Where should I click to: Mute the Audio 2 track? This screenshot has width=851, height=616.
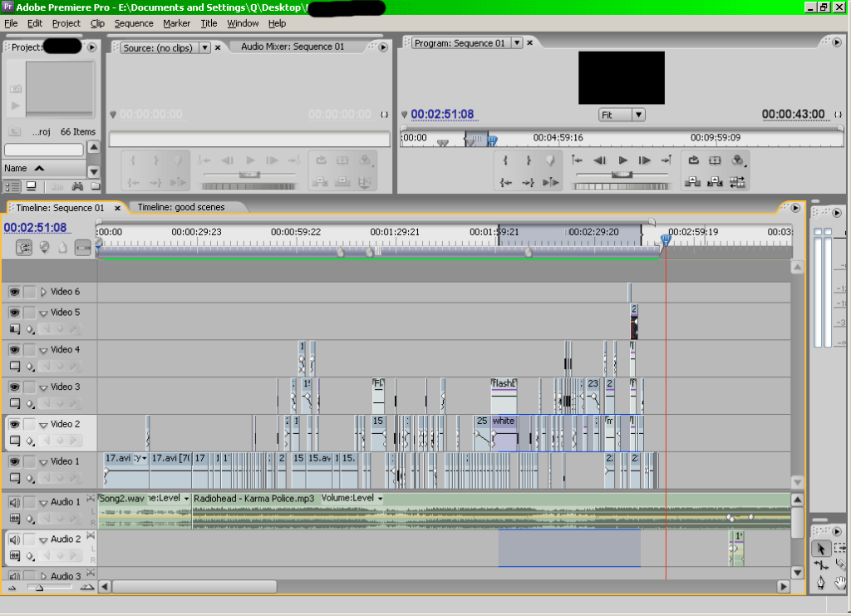pyautogui.click(x=14, y=540)
